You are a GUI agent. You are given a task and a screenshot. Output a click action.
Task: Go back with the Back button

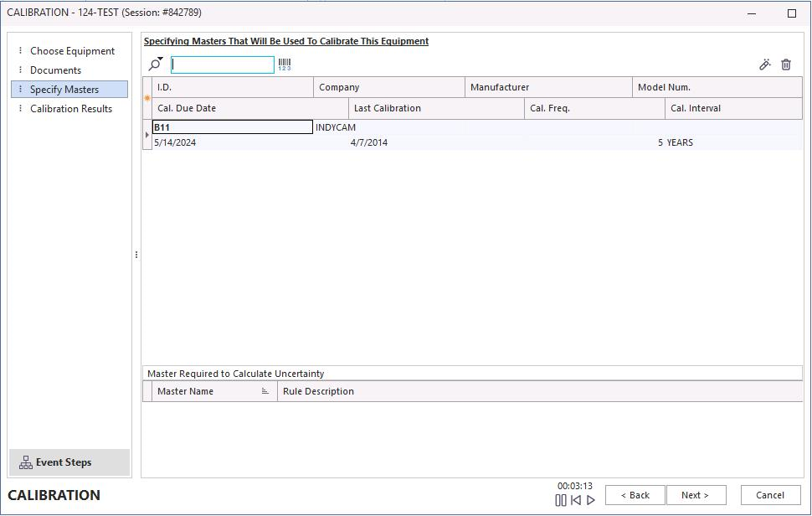click(635, 495)
